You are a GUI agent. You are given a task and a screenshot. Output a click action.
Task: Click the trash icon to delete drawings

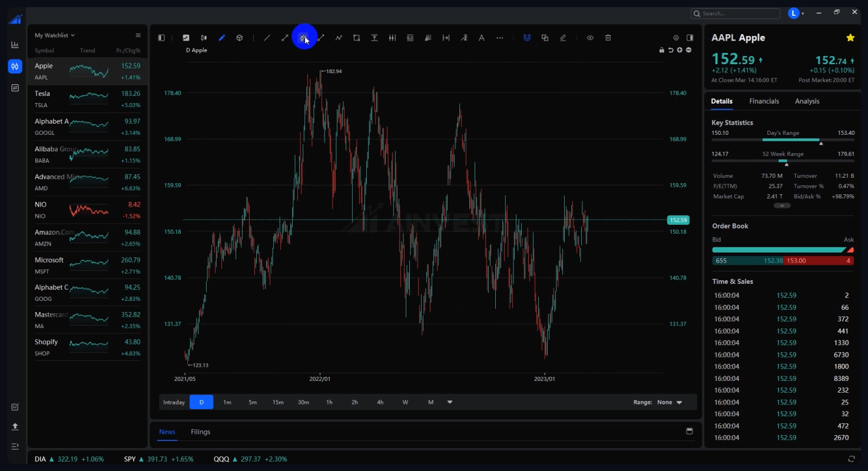(x=608, y=38)
